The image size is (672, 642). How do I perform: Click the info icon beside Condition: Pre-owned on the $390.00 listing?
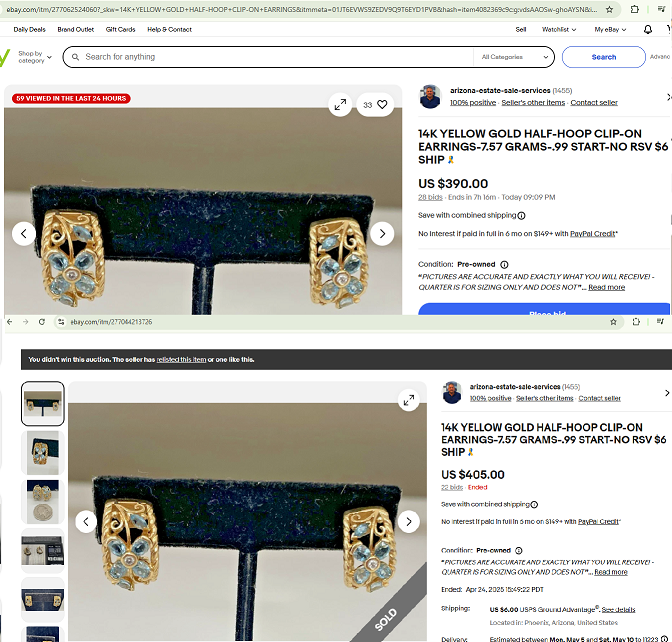tap(504, 265)
